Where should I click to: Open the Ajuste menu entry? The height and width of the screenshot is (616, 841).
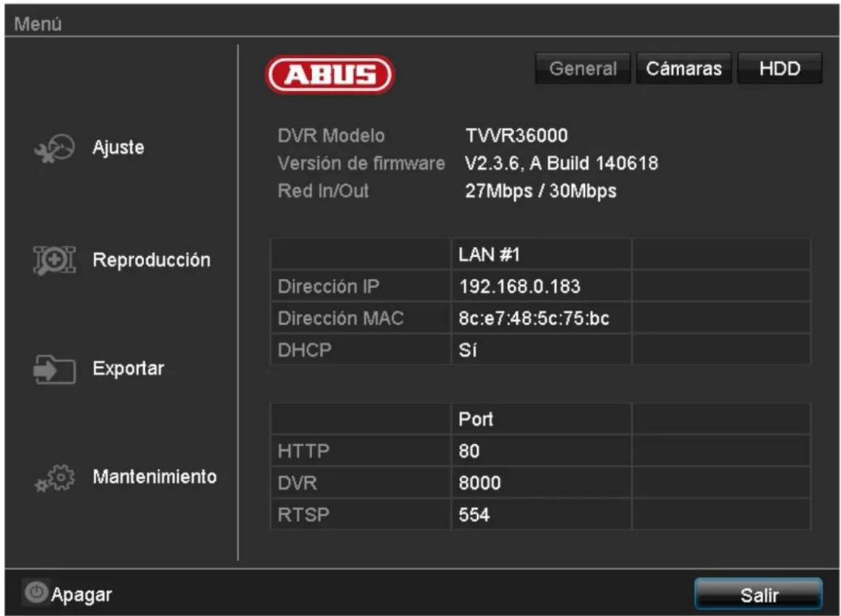119,147
